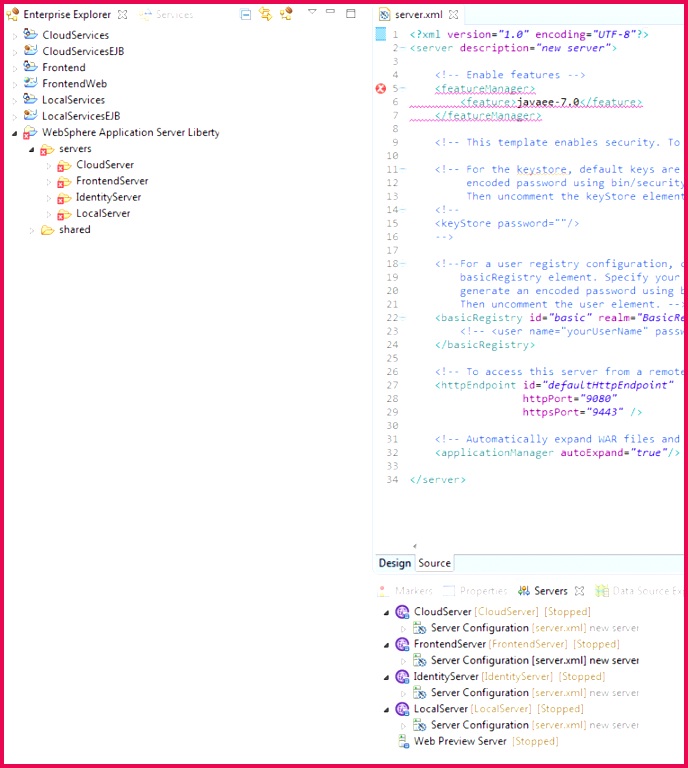
Task: Click the Web Preview Server icon
Action: (x=403, y=741)
